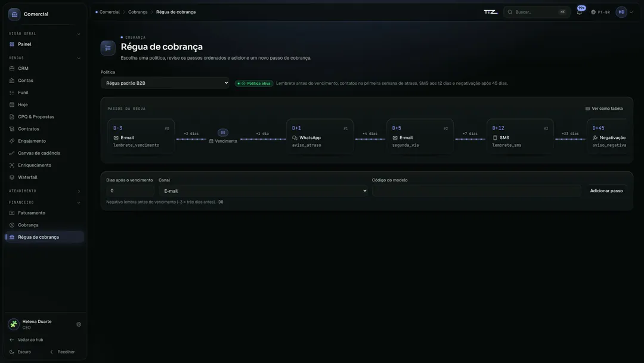Click the Funil sidebar icon
The height and width of the screenshot is (363, 644).
12,93
